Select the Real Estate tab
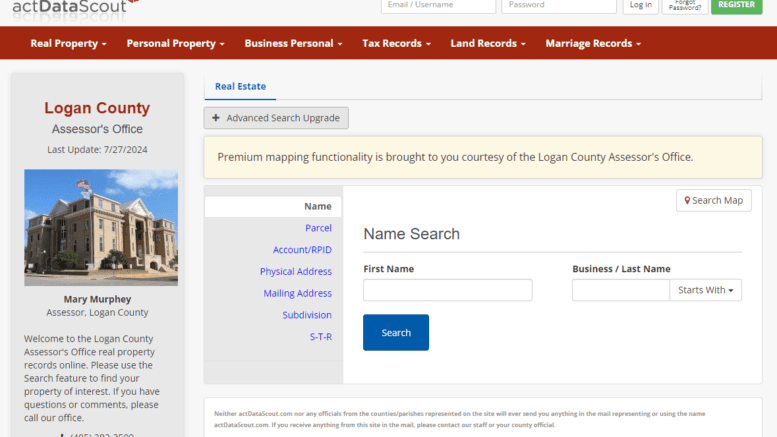This screenshot has height=437, width=777. click(240, 86)
